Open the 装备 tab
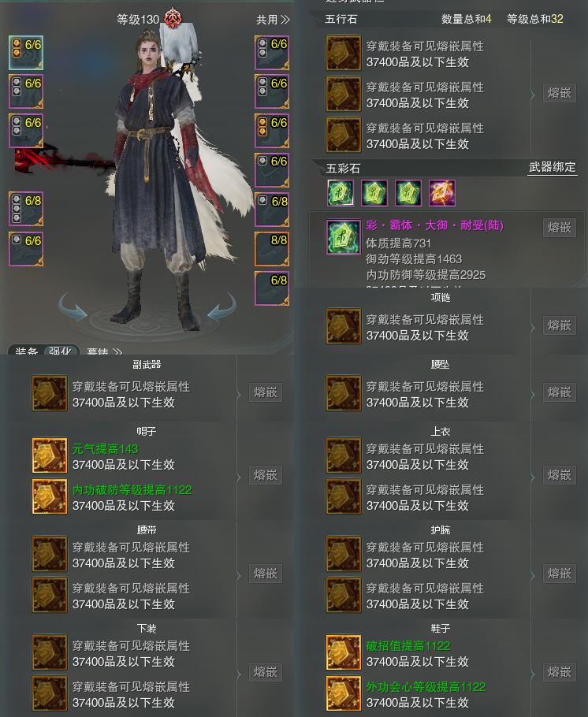Image resolution: width=588 pixels, height=717 pixels. coord(27,351)
